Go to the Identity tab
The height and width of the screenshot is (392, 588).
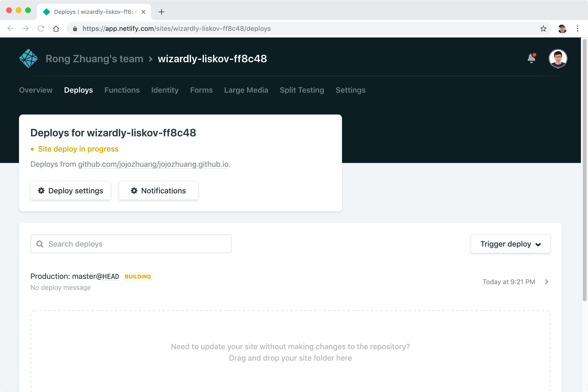(x=165, y=90)
